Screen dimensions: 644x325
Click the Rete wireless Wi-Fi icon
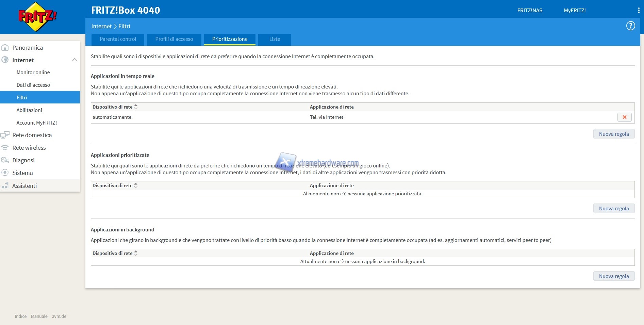click(x=5, y=148)
